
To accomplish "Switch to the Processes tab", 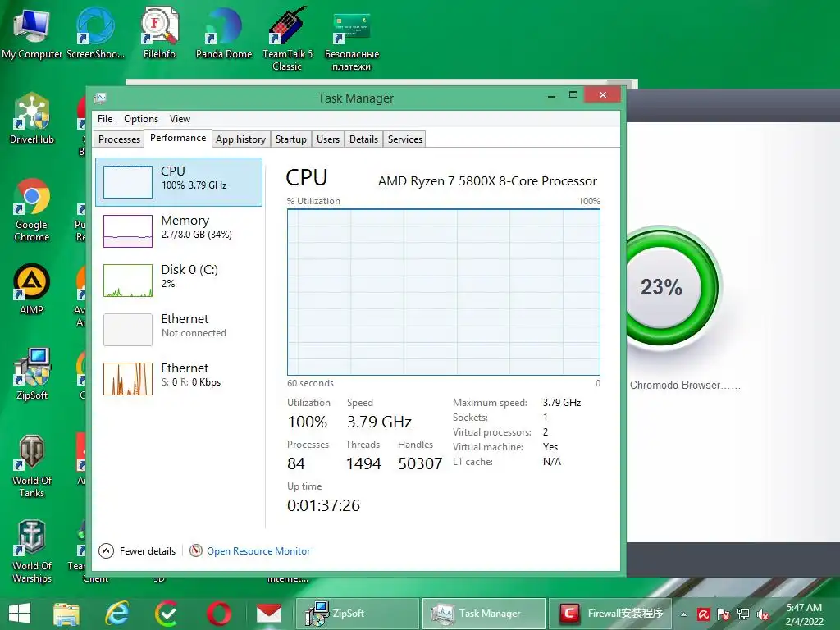I will (119, 139).
